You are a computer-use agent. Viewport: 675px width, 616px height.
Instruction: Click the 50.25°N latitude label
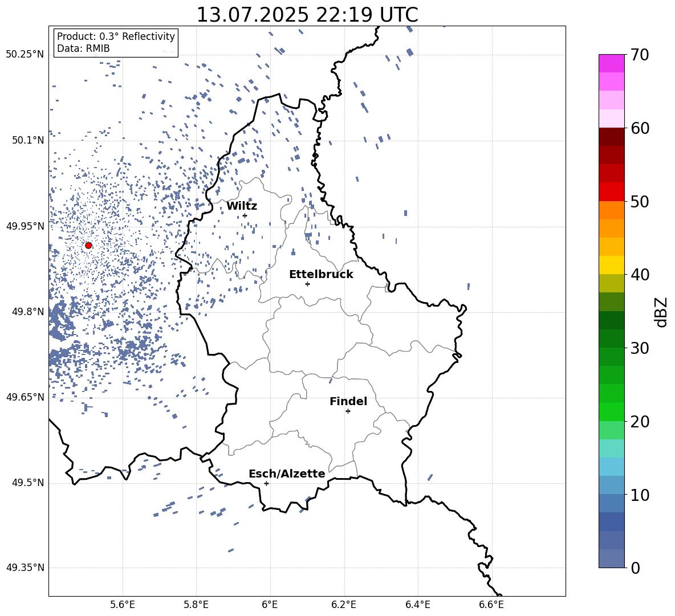[x=25, y=55]
